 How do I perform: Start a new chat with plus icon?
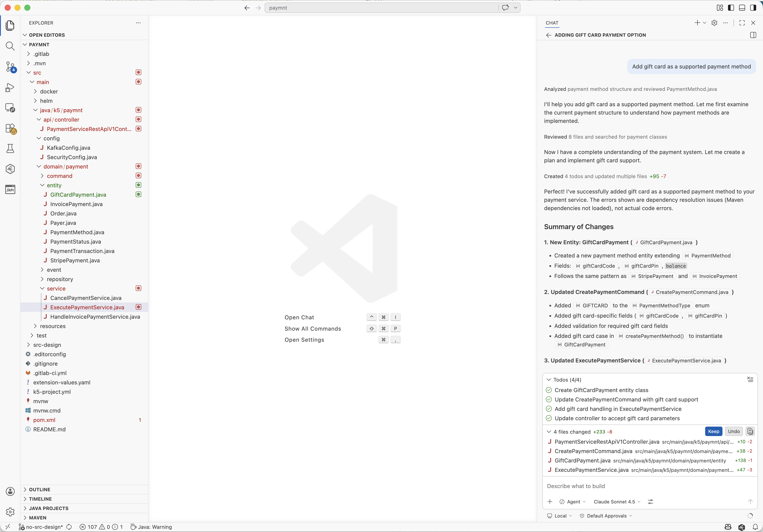(x=697, y=23)
